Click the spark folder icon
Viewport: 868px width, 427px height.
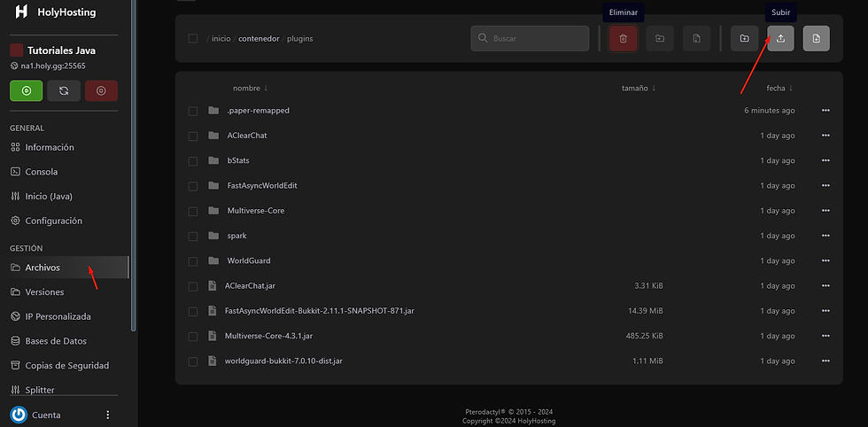click(213, 236)
